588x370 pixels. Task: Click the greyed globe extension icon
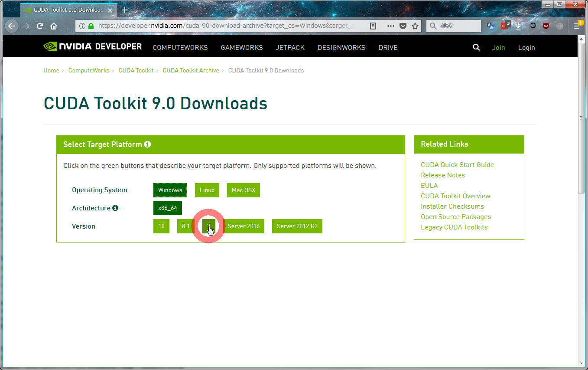click(x=560, y=26)
